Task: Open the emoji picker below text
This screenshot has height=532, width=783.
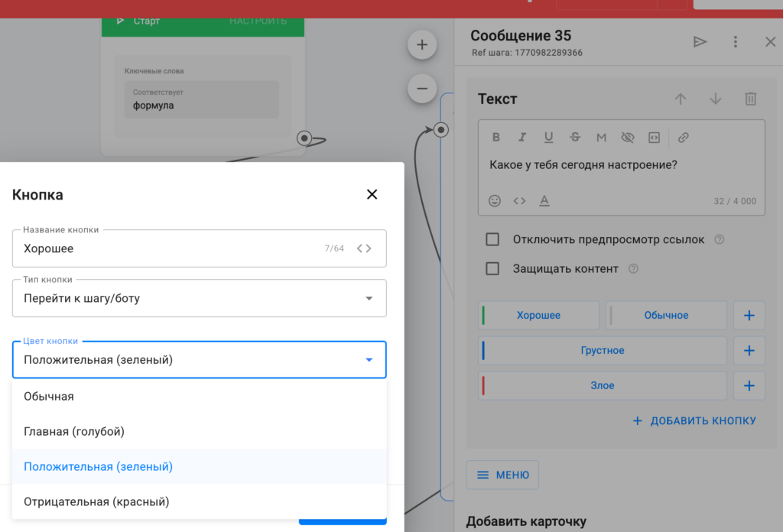Action: pyautogui.click(x=495, y=201)
